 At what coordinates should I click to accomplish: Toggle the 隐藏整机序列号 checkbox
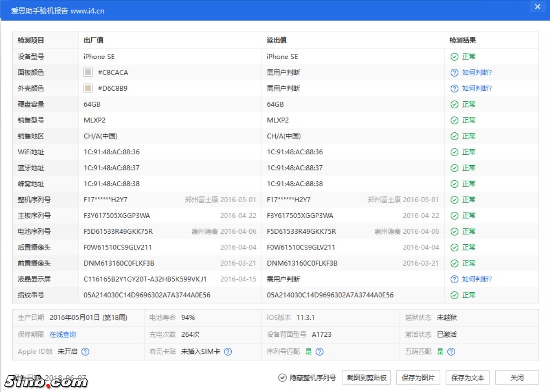pos(282,378)
